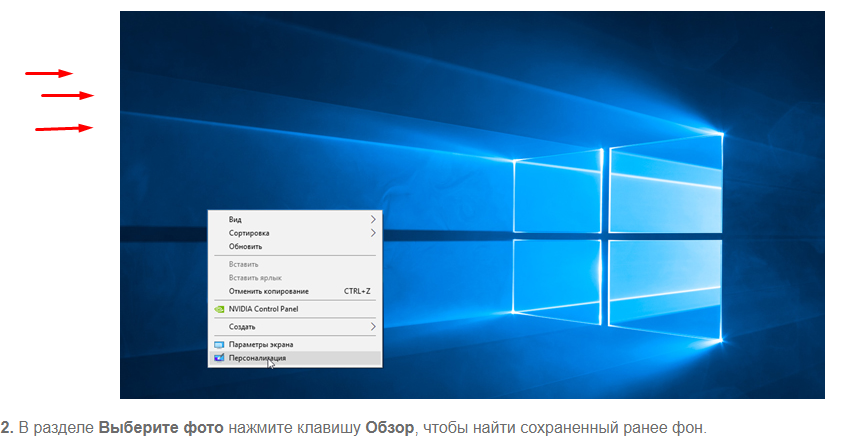Open the Создать submenu entry
Viewport: 856px width, 448px height.
pyautogui.click(x=295, y=327)
